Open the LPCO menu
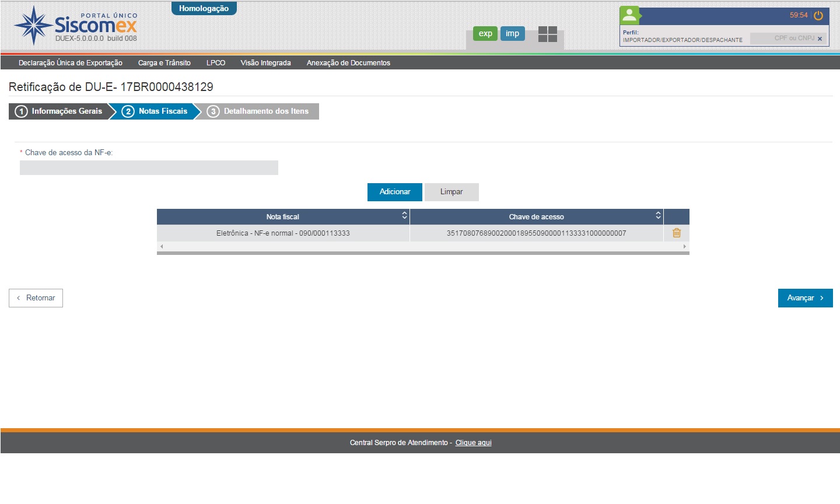 (x=216, y=63)
